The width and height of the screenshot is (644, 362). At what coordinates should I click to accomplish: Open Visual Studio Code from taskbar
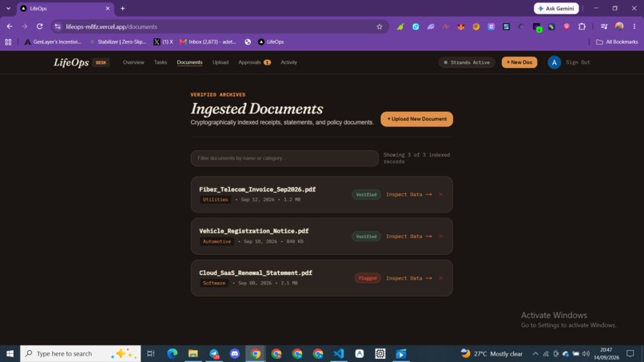click(339, 353)
